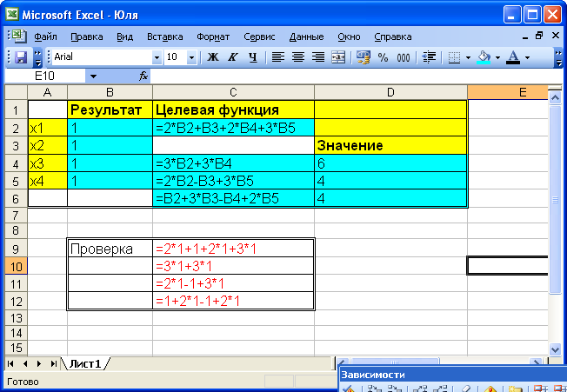Click the Select All corner button
This screenshot has height=392, width=567.
click(x=16, y=92)
